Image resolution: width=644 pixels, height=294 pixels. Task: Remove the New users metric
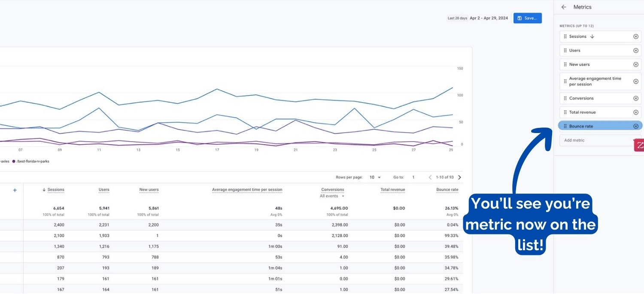click(636, 64)
